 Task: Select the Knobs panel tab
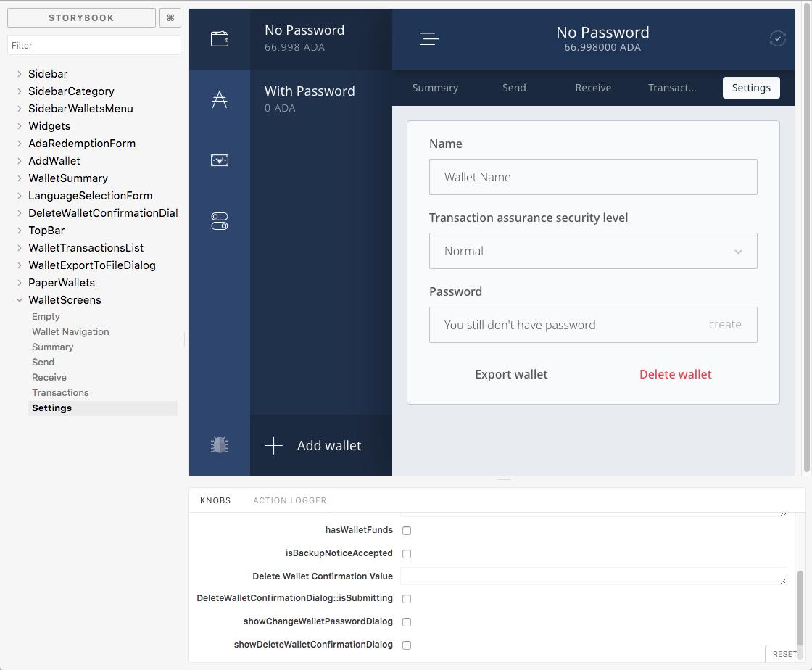(x=215, y=500)
